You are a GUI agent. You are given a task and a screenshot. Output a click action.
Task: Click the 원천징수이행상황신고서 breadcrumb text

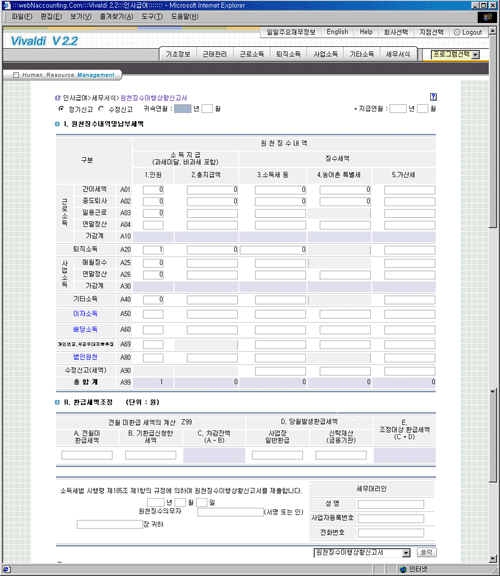tap(154, 98)
